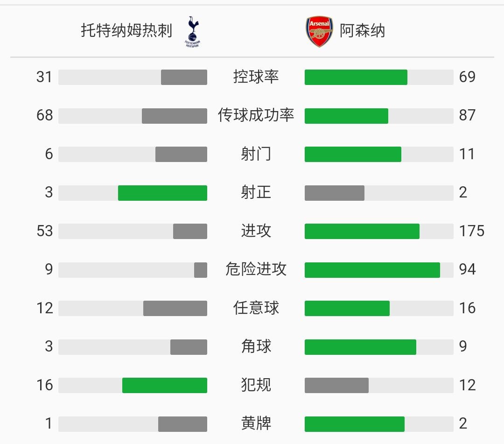Click Arsenal's green 黄牌 bar
Image resolution: width=504 pixels, height=444 pixels.
pyautogui.click(x=355, y=424)
